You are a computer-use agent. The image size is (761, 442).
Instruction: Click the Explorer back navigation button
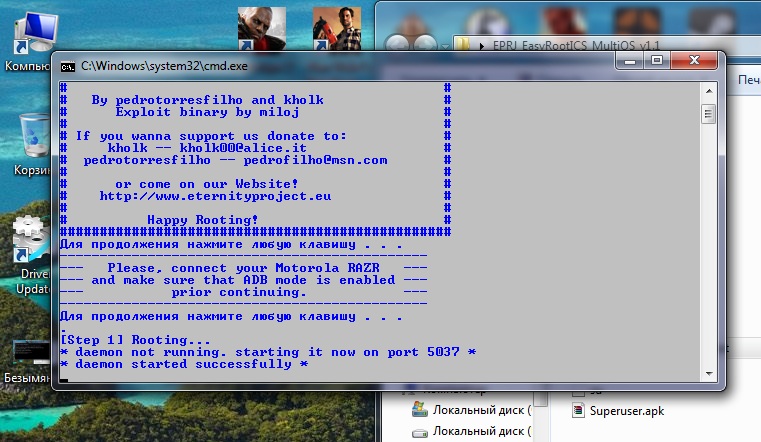[x=398, y=45]
